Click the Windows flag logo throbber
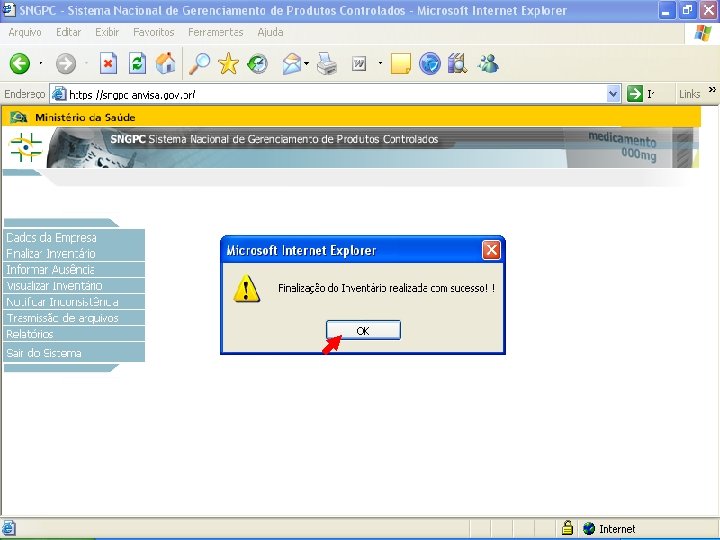Image resolution: width=720 pixels, height=540 pixels. [x=703, y=33]
